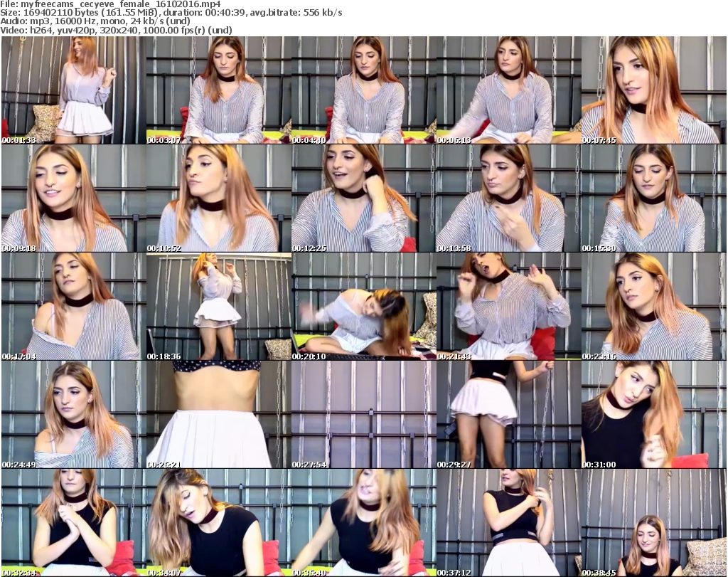Select the thumbnail timestamped 00:06:13
This screenshot has width=728, height=577.
click(x=508, y=90)
